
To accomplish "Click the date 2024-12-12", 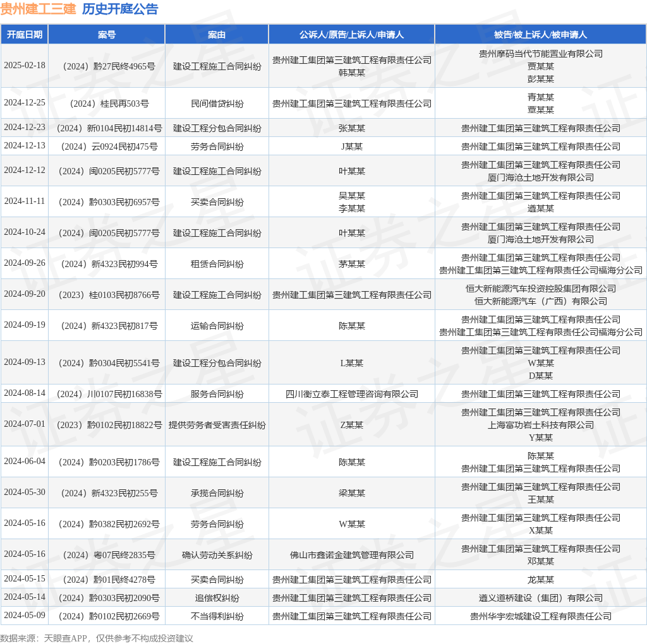I will [x=25, y=170].
